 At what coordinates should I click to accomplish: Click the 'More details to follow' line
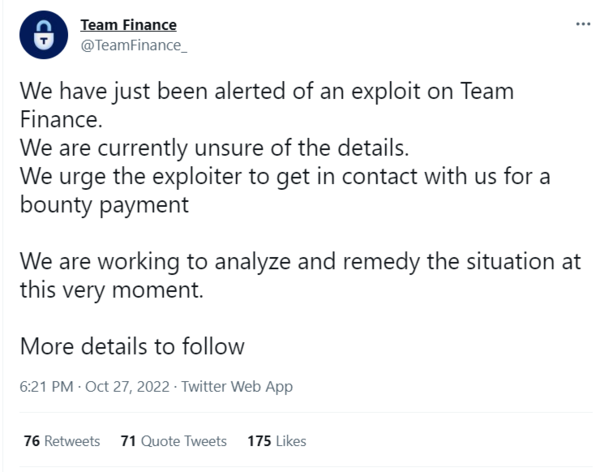(132, 346)
